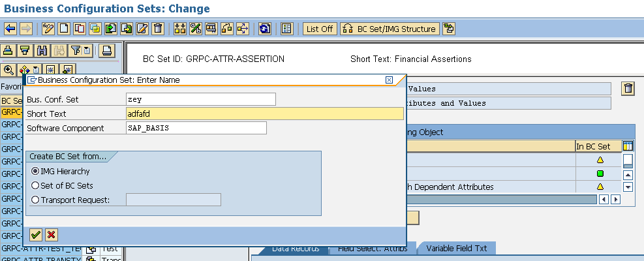This screenshot has width=644, height=261.
Task: Click the Transport Request text field
Action: coord(174,200)
